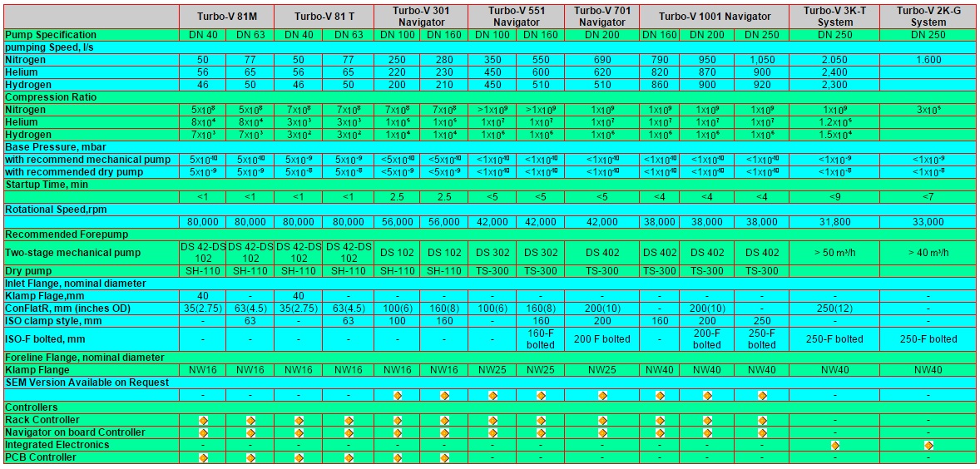The height and width of the screenshot is (469, 980).
Task: Click the SEM Version diamond under Turbo-V 1001 DN 250
Action: tap(762, 395)
